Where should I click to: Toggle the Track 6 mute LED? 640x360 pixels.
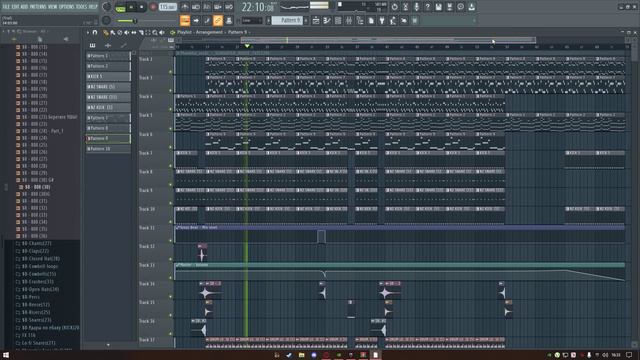point(171,147)
